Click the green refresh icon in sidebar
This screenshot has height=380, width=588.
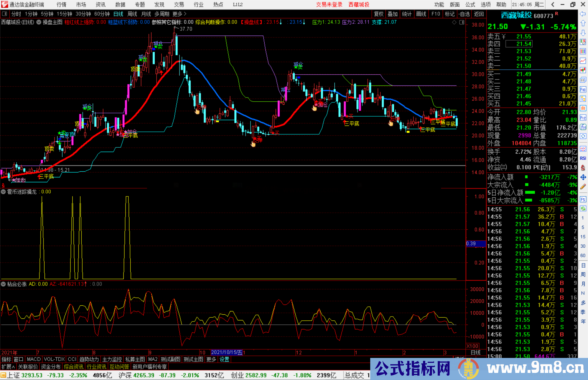pos(583,209)
